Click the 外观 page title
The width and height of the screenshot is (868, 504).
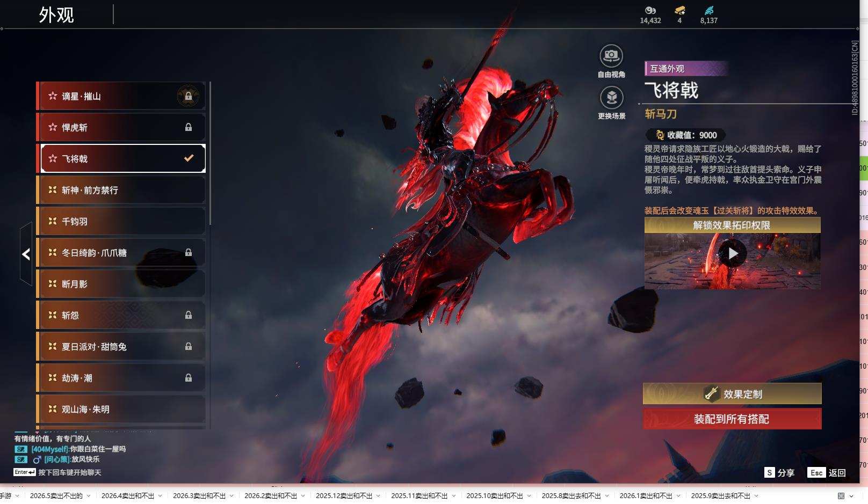tap(56, 14)
